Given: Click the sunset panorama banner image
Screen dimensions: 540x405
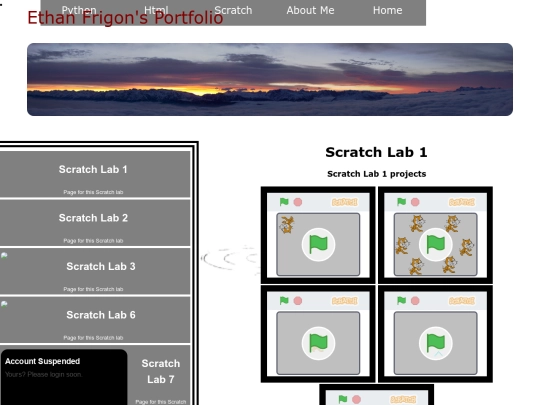Looking at the screenshot, I should tap(270, 79).
